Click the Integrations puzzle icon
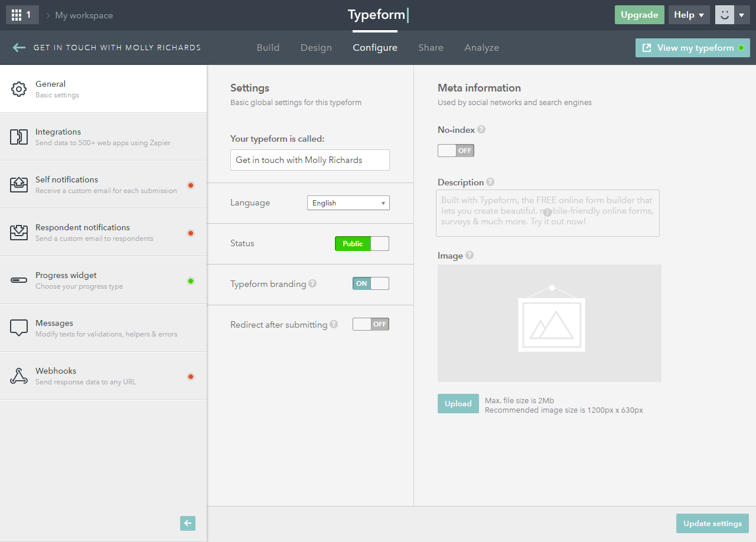This screenshot has width=756, height=542. click(x=19, y=137)
